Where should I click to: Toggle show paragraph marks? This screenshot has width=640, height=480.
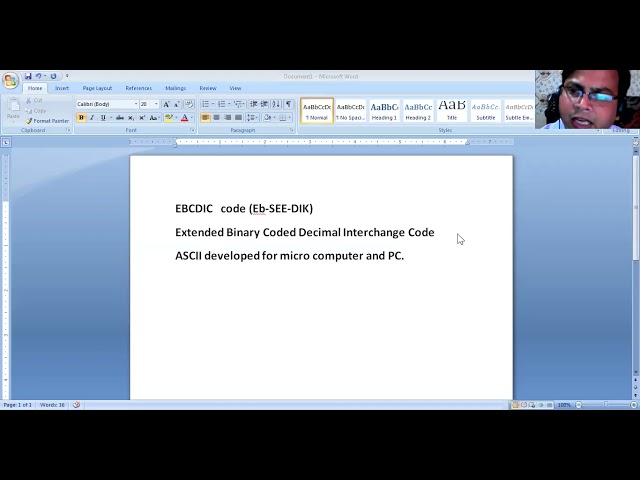click(x=289, y=104)
